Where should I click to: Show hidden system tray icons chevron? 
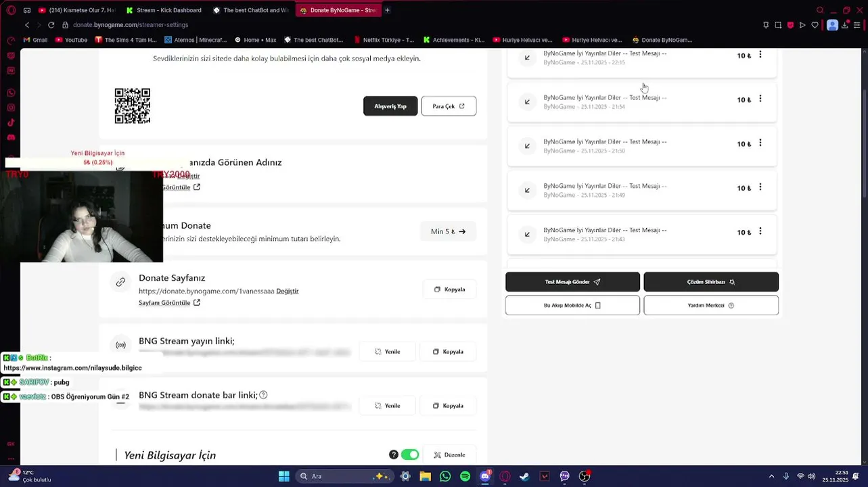pyautogui.click(x=771, y=476)
